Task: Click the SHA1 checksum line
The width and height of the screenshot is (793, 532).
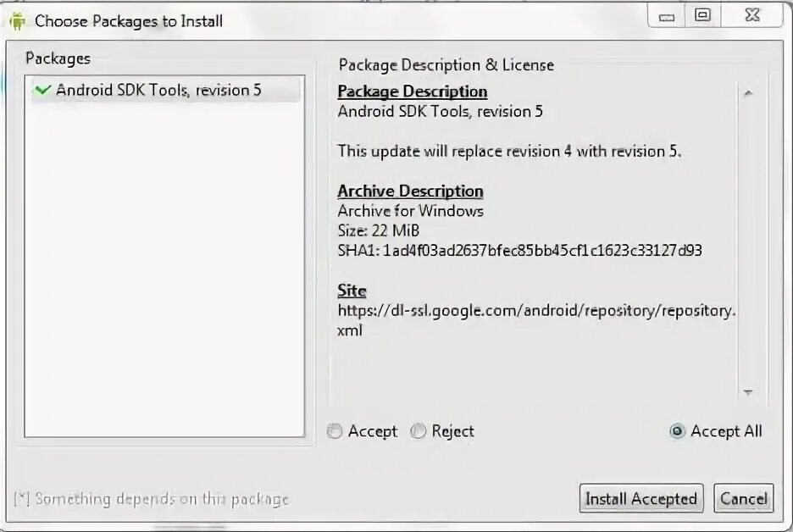Action: 519,251
